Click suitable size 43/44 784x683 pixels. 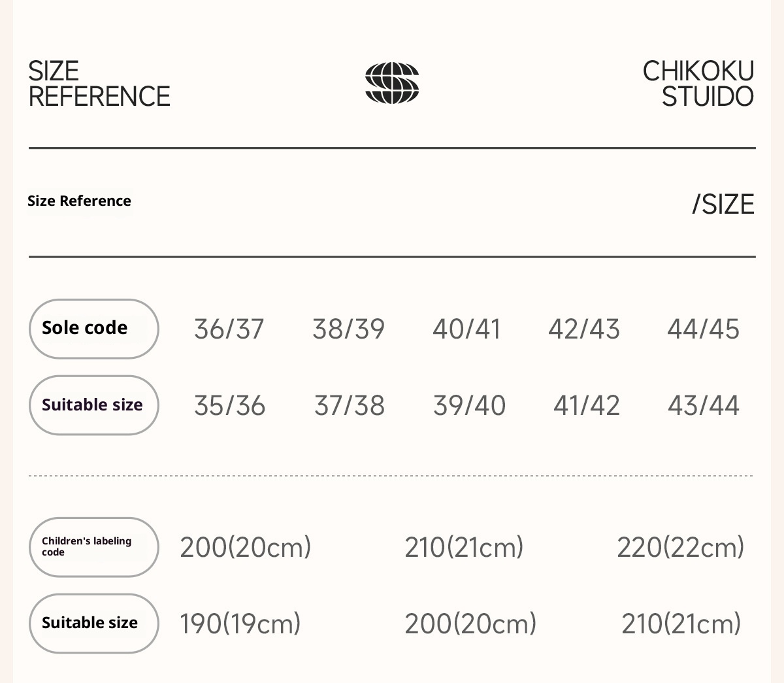coord(703,405)
